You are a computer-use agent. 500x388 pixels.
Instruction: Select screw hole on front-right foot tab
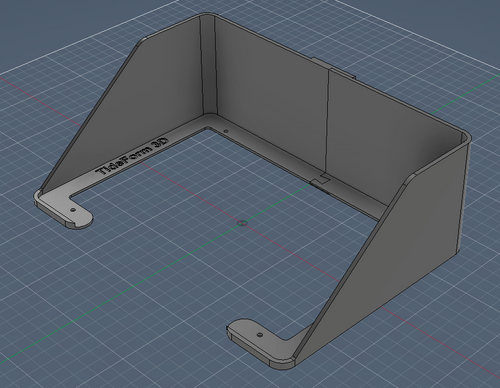(x=260, y=334)
